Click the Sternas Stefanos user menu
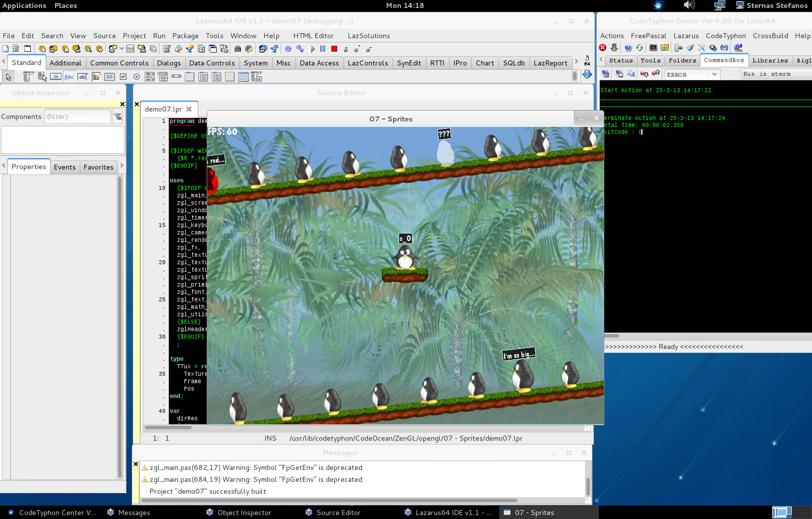 [x=772, y=5]
